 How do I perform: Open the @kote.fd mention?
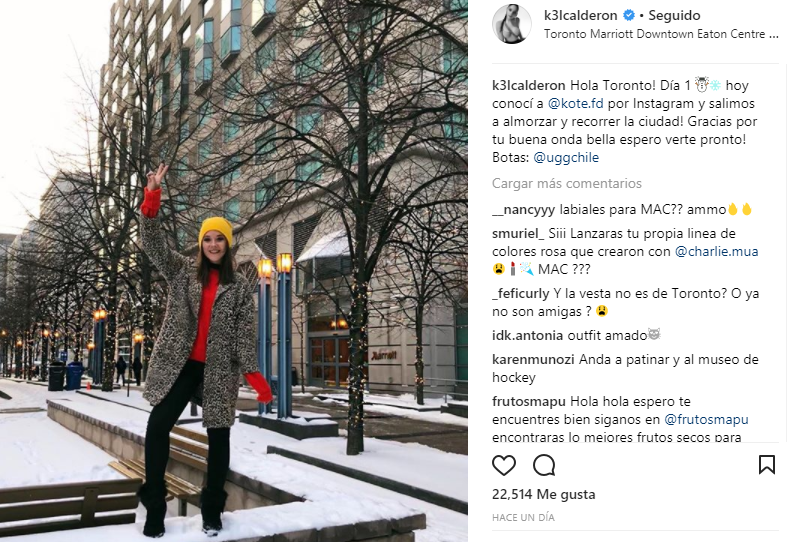tap(575, 103)
